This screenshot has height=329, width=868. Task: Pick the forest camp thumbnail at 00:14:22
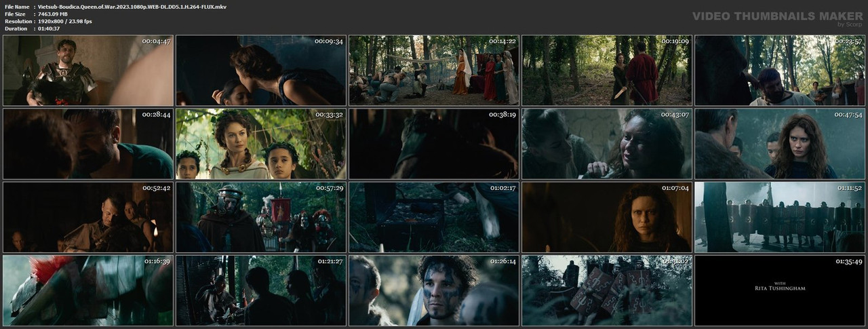(x=434, y=71)
